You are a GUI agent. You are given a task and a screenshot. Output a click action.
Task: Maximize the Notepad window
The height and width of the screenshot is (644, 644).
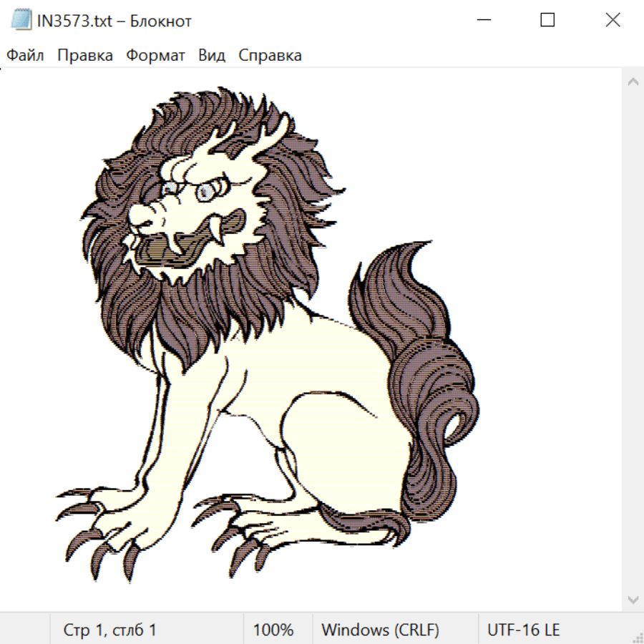click(547, 21)
